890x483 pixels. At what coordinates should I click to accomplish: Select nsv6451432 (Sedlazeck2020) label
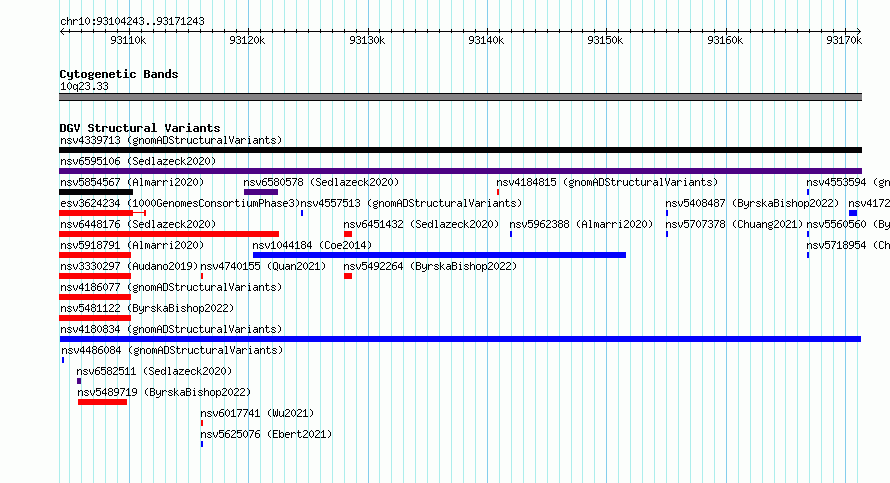pos(421,224)
